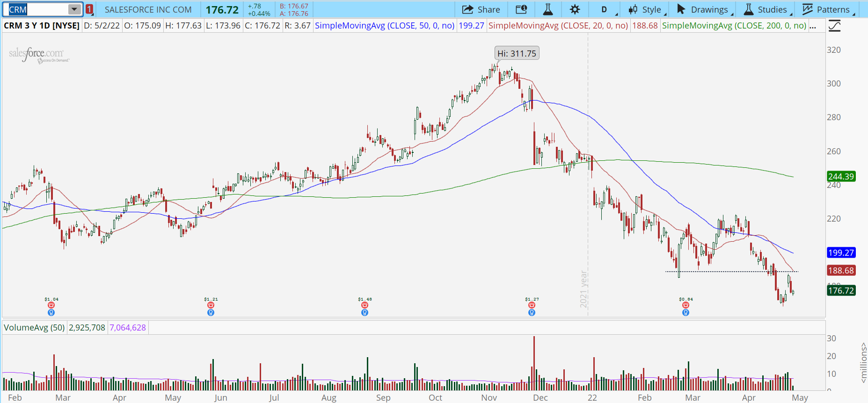
Task: Click the Aug label on time axis
Action: click(329, 397)
